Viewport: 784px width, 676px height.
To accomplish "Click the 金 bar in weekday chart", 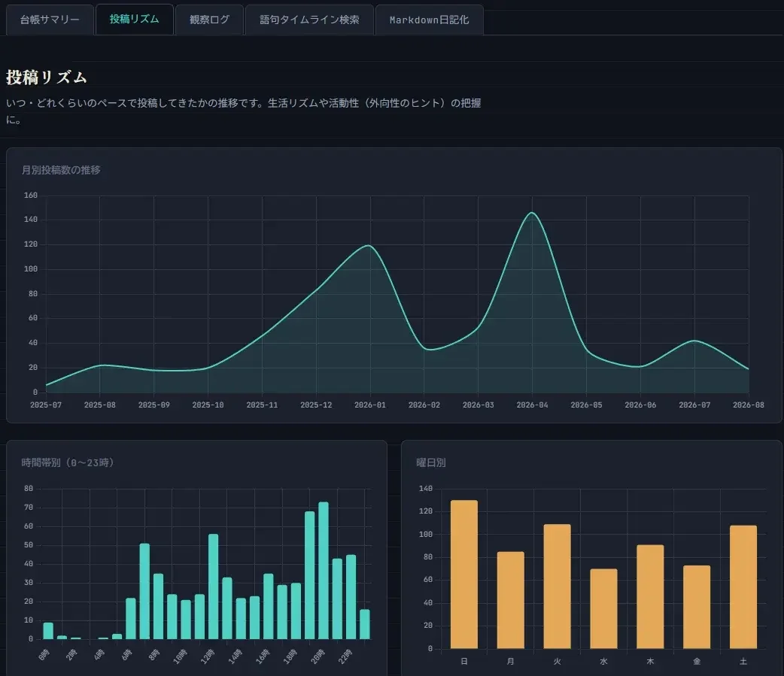I will point(697,607).
